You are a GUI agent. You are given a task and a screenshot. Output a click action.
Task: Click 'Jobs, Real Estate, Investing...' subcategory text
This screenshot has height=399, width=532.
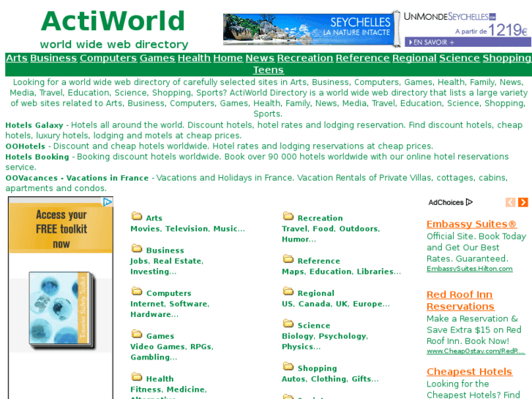[167, 266]
